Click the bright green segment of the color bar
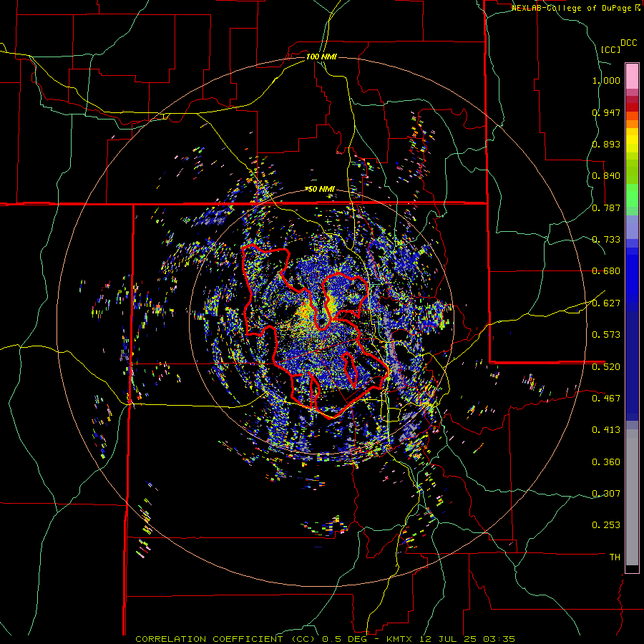The height and width of the screenshot is (644, 644). pos(632,195)
